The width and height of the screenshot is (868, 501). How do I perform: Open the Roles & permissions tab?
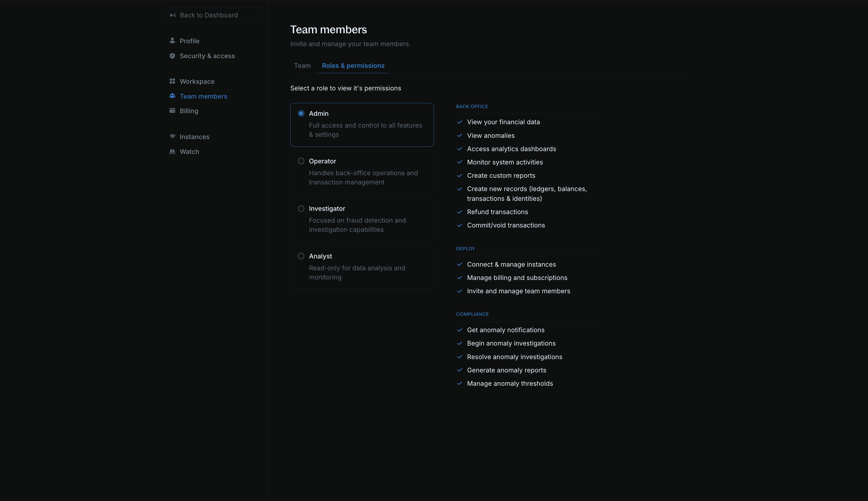click(x=353, y=65)
